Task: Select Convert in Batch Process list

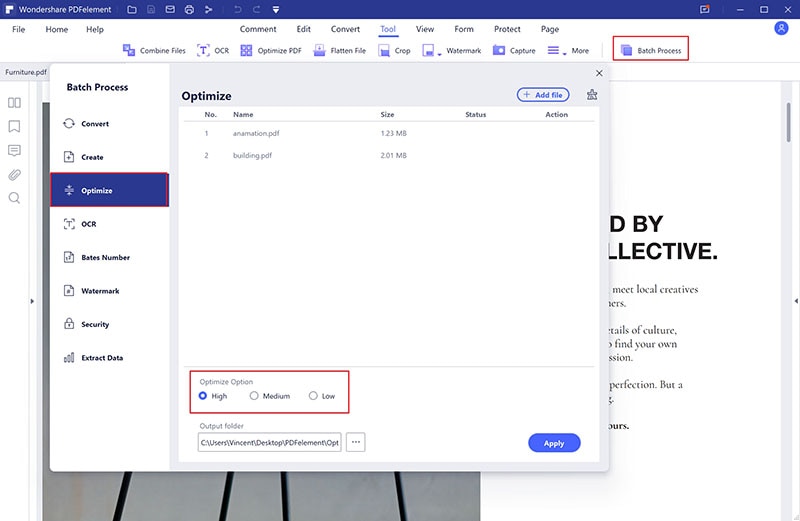Action: tap(110, 123)
